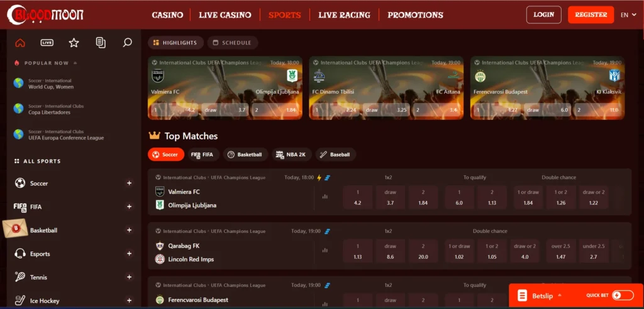Screen dimensions: 644x309
Task: Click the search magnifier icon
Action: click(x=128, y=43)
